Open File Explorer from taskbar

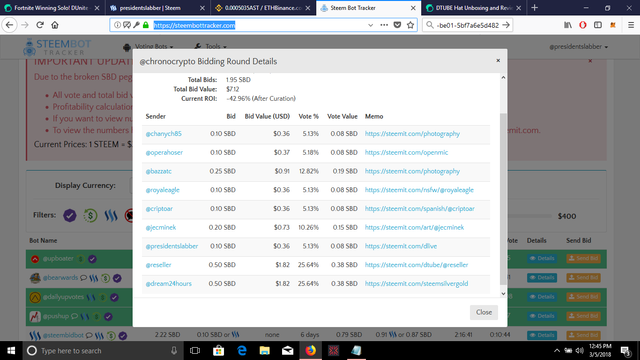tap(264, 351)
